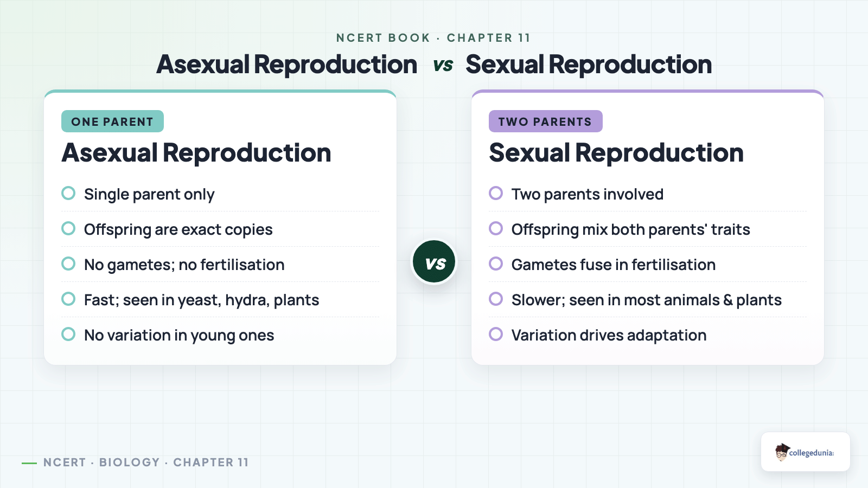Click bullet circle beside 'Gametes fuse in fertilisation'
Image resolution: width=868 pixels, height=488 pixels.
tap(496, 264)
